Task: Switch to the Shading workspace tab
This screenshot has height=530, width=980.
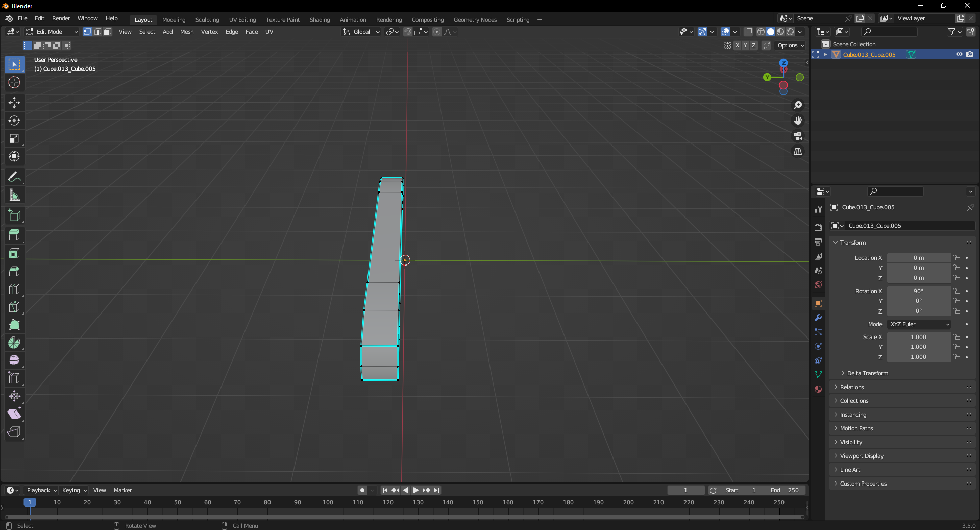Action: point(319,20)
